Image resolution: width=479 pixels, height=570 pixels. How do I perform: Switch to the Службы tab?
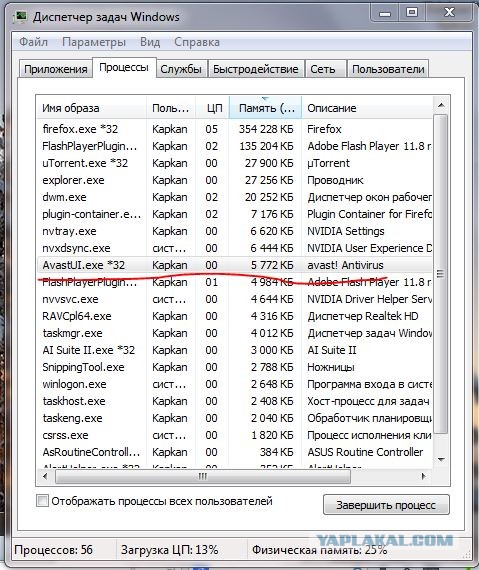pyautogui.click(x=181, y=69)
